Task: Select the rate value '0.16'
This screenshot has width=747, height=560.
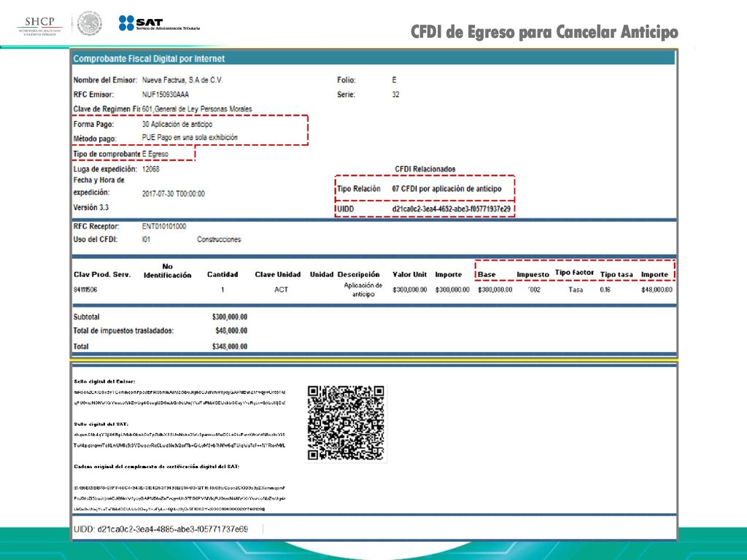Action: [x=605, y=289]
